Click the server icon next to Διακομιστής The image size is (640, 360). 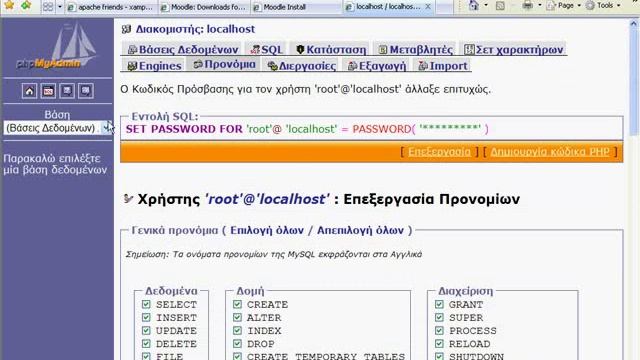[x=126, y=29]
